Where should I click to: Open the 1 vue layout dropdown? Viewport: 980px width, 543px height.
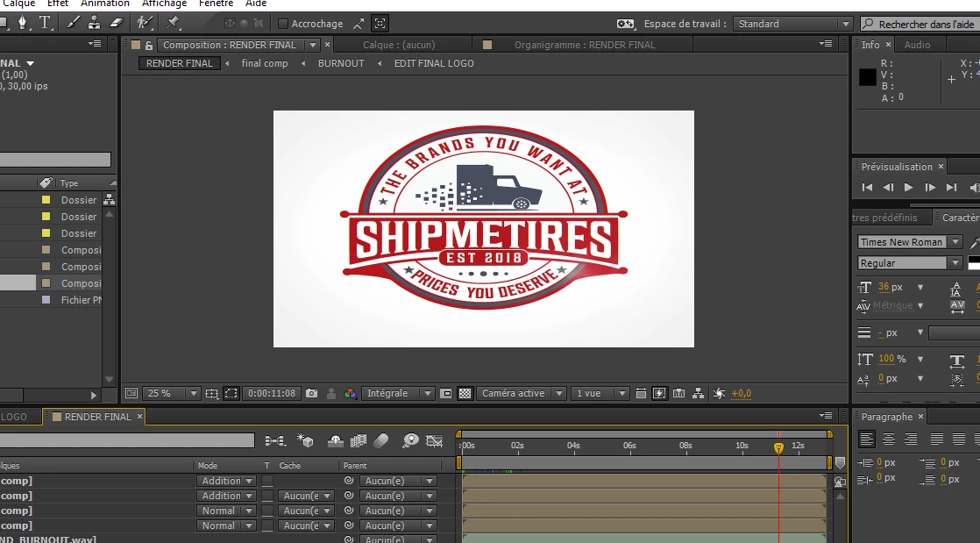(x=600, y=394)
